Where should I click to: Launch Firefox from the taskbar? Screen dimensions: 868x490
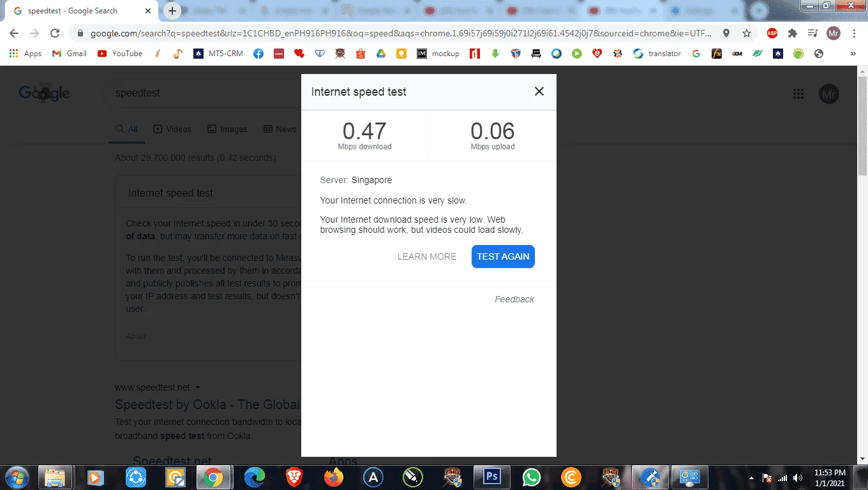(334, 477)
